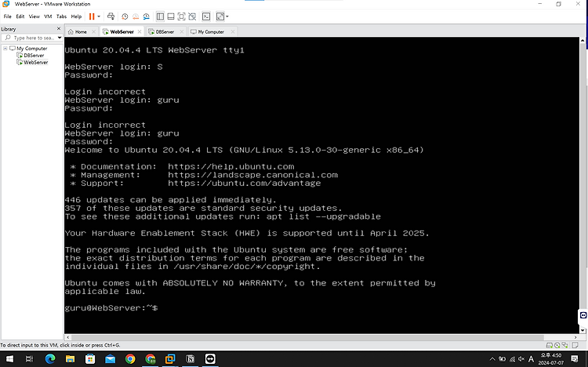Click the hard disk status icon
Image resolution: width=588 pixels, height=367 pixels.
point(550,346)
